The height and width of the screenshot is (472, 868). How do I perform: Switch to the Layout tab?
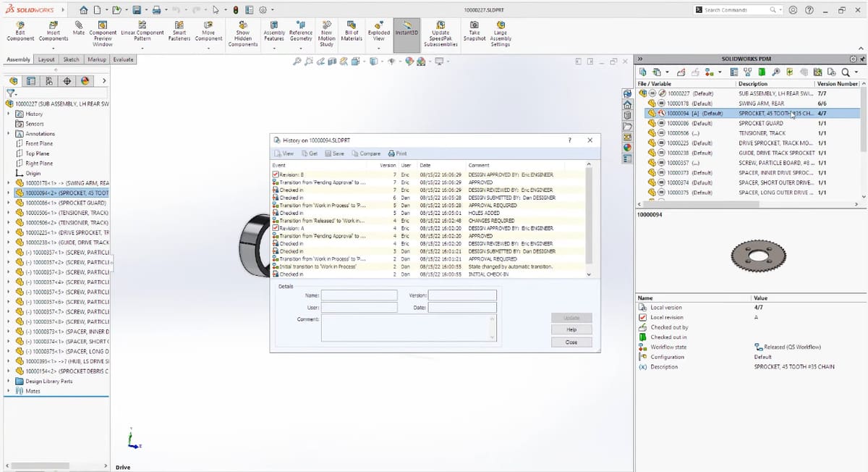[x=46, y=59]
